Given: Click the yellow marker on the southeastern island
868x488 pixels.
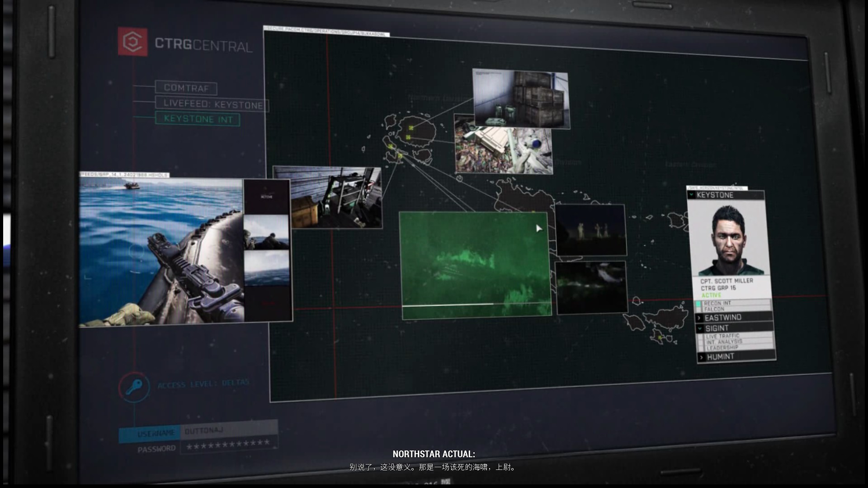Looking at the screenshot, I should pyautogui.click(x=660, y=338).
